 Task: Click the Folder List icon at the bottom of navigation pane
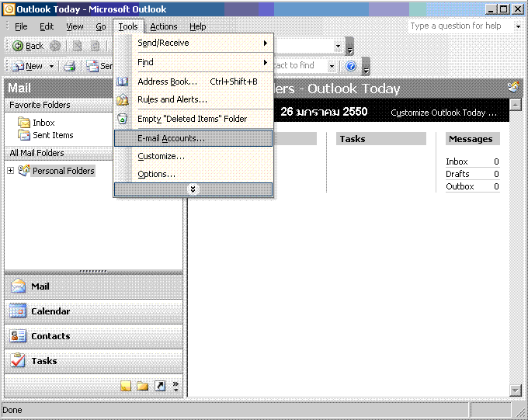click(142, 386)
